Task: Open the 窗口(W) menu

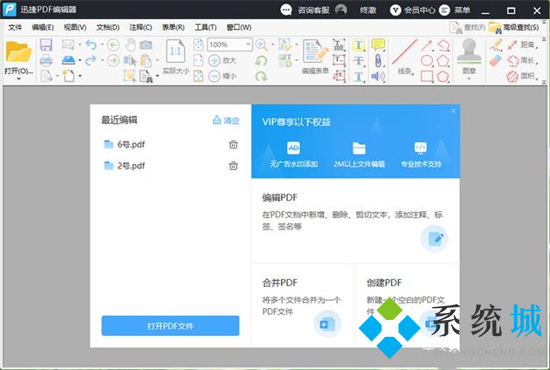Action: (239, 27)
